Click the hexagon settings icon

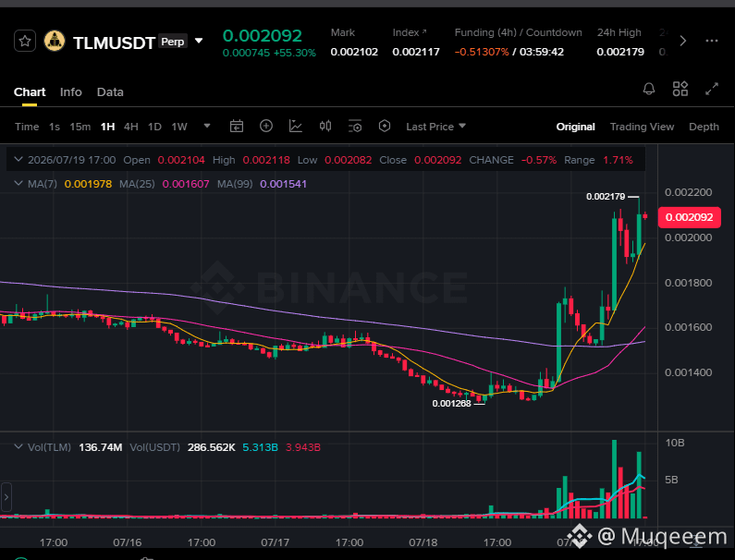(x=385, y=126)
